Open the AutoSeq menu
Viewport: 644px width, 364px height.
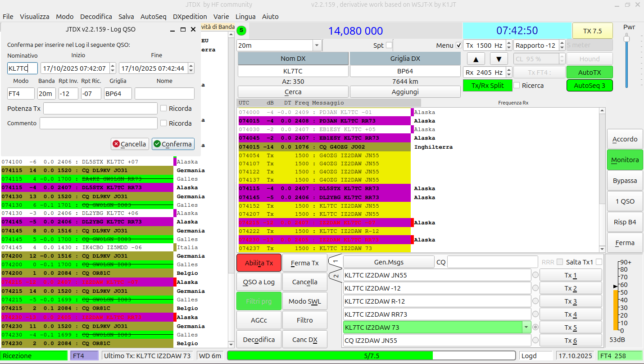point(153,16)
